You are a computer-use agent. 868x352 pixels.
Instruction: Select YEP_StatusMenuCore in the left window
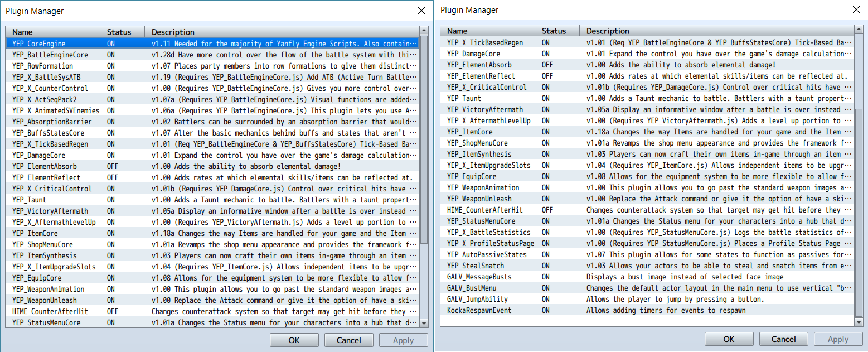coord(212,322)
